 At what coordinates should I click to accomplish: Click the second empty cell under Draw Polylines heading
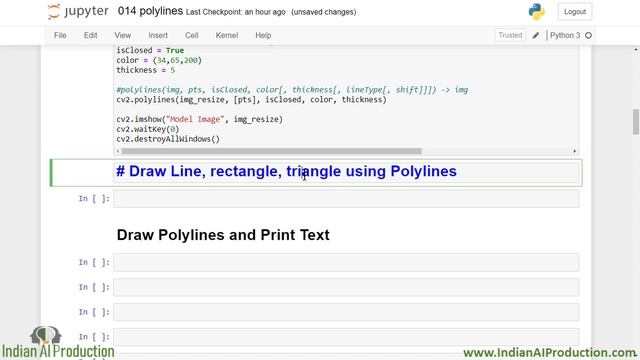coord(346,287)
